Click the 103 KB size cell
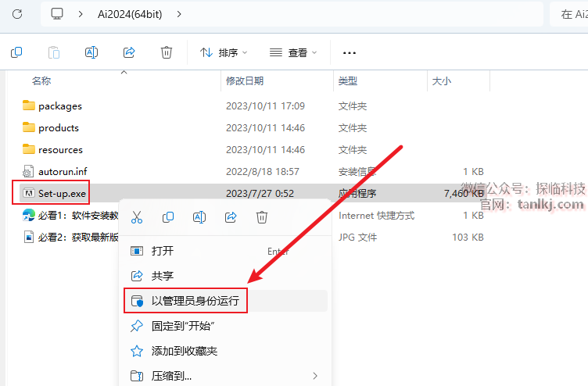The width and height of the screenshot is (588, 386). 468,238
